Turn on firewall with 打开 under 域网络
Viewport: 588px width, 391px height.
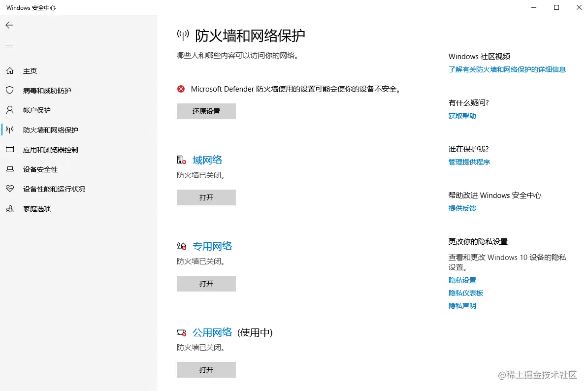click(206, 197)
